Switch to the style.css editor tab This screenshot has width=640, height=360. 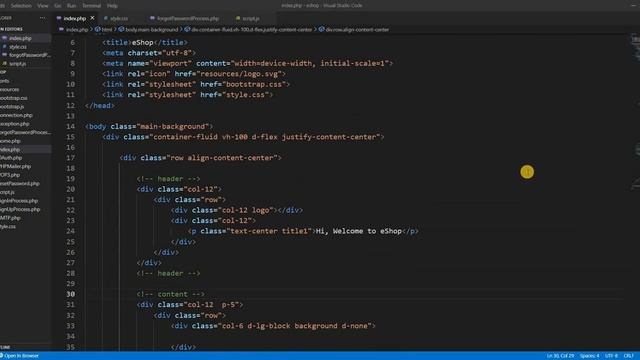(118, 18)
